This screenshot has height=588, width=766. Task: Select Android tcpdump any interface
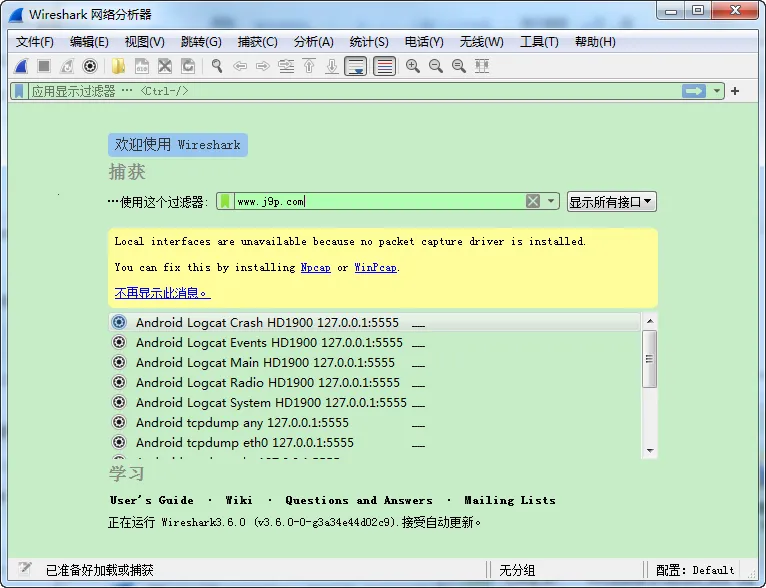click(x=374, y=422)
